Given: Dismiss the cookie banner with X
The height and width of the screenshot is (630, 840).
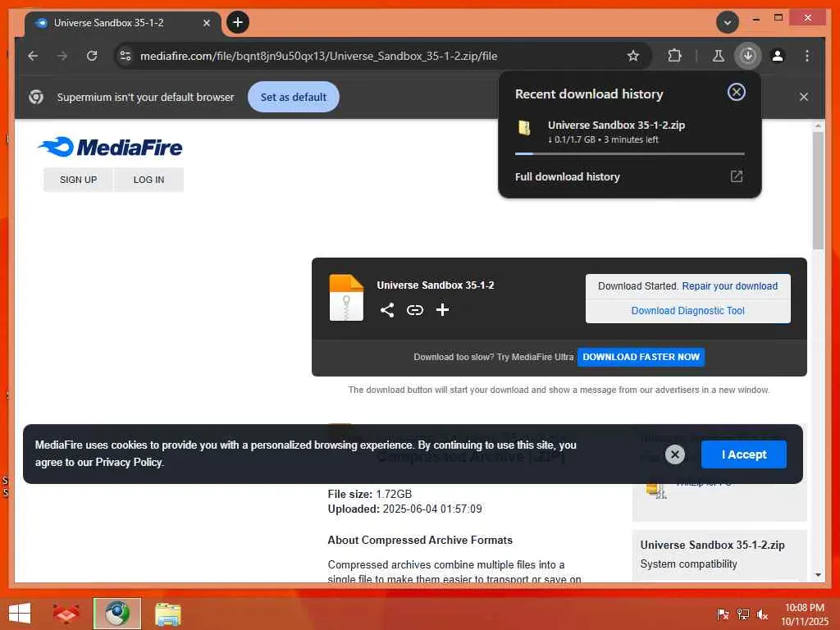Looking at the screenshot, I should pos(674,454).
